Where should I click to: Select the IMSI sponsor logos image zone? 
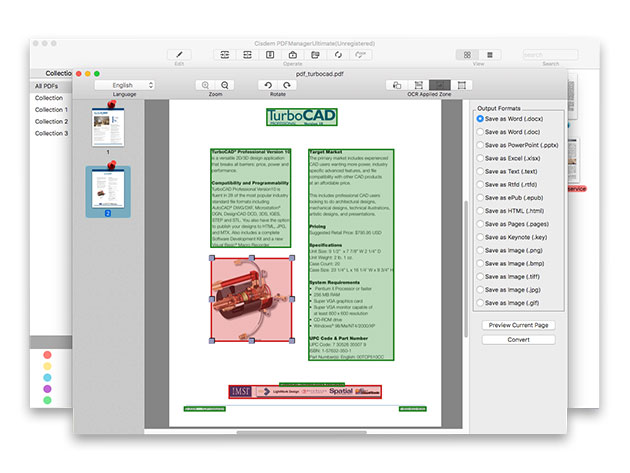(x=305, y=391)
